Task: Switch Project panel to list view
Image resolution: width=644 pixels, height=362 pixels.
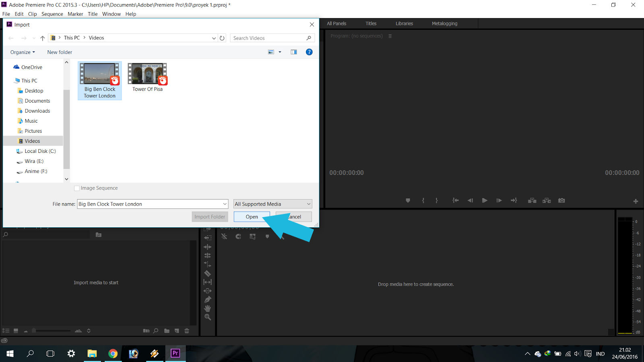Action: pos(6,331)
